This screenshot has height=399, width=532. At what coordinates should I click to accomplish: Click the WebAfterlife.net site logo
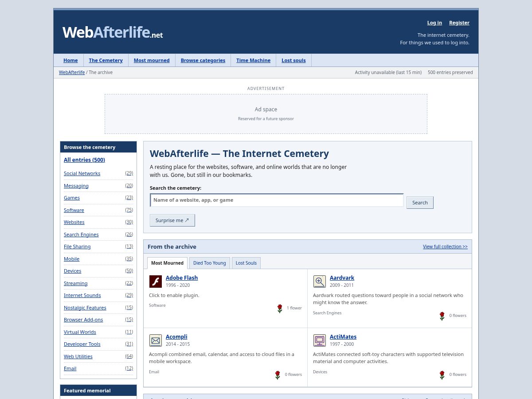click(113, 32)
